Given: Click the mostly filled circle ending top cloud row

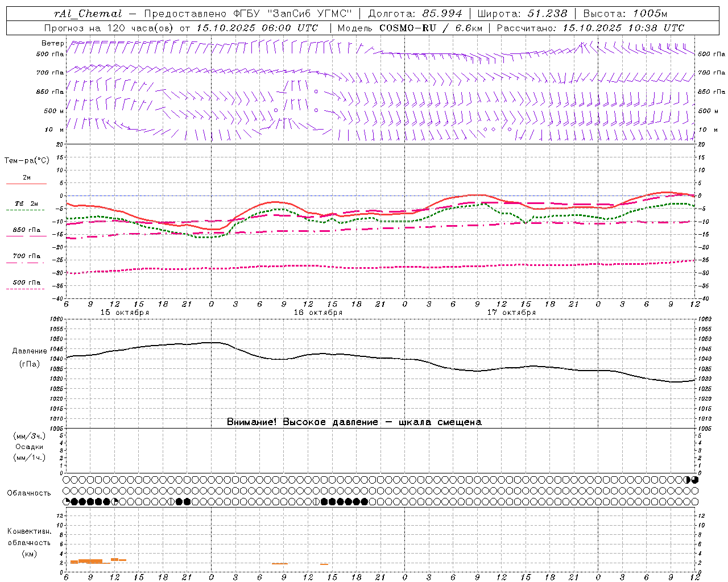Looking at the screenshot, I should tap(695, 480).
